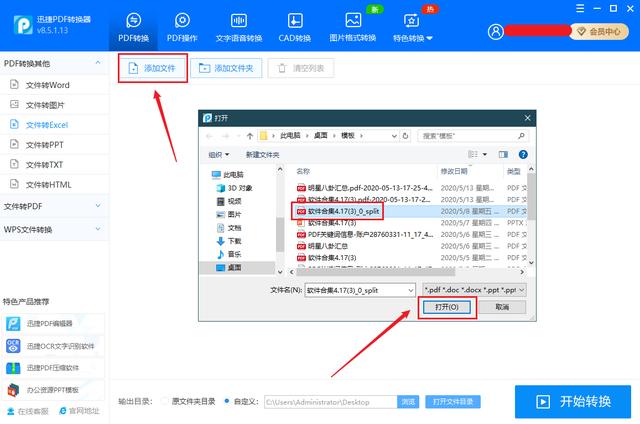Open the 图片格式转换 tool
The height and width of the screenshot is (424, 640).
click(x=352, y=26)
